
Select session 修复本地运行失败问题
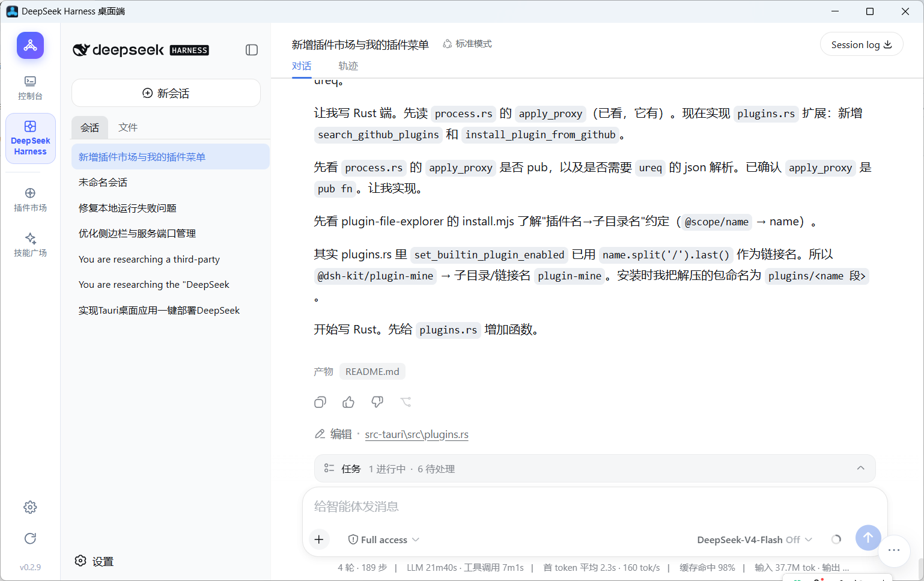[x=171, y=208]
